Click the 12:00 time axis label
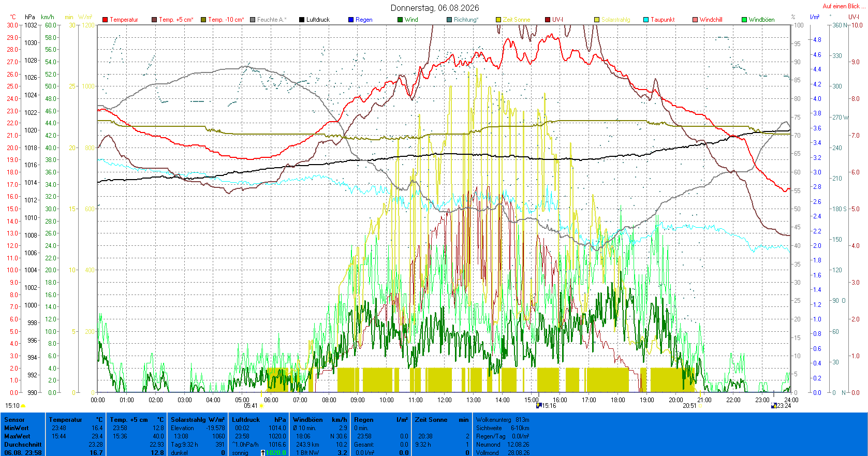868x456 pixels. pos(445,400)
